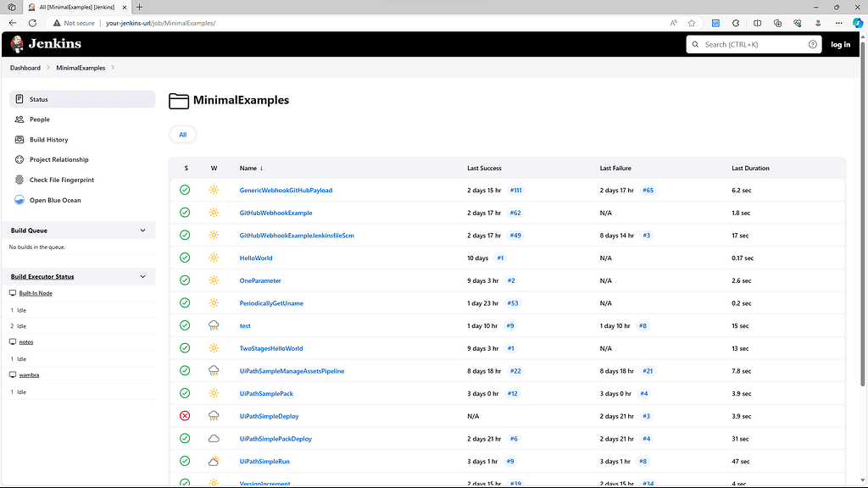Click the sunny weather icon for HelloWorld
The width and height of the screenshot is (868, 488).
(x=214, y=258)
